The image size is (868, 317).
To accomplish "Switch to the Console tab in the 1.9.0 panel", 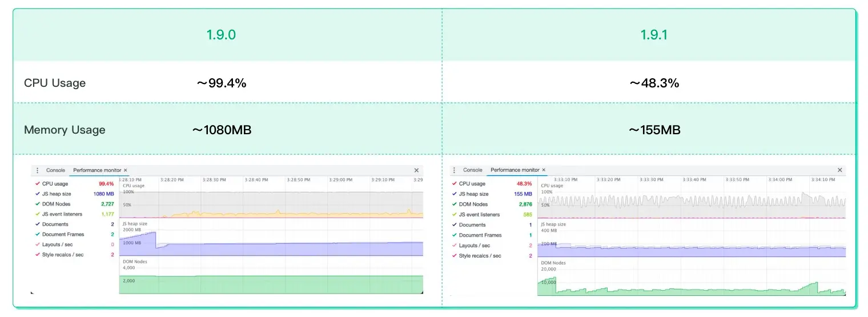I will [x=55, y=170].
